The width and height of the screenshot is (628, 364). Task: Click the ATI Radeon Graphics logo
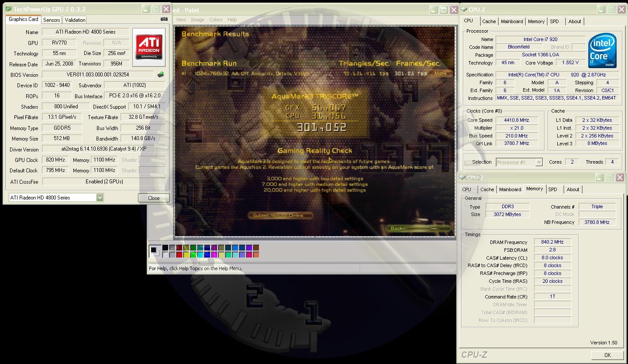coord(149,47)
